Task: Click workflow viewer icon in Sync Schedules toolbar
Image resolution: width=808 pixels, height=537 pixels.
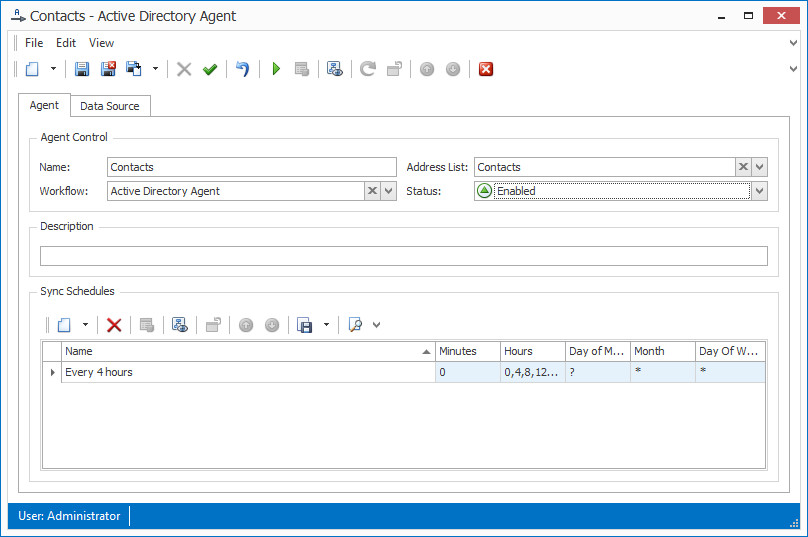Action: point(180,325)
